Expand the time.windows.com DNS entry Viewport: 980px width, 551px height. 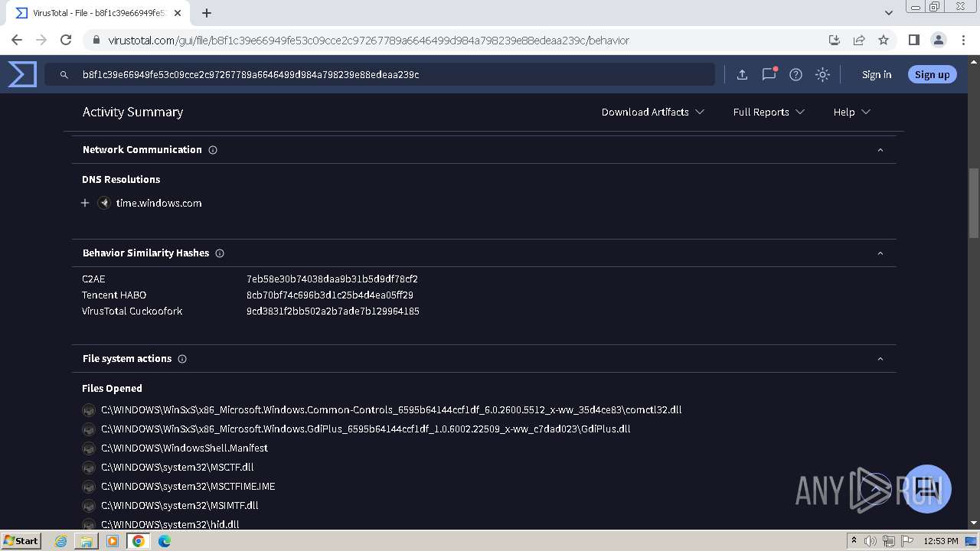coord(85,204)
